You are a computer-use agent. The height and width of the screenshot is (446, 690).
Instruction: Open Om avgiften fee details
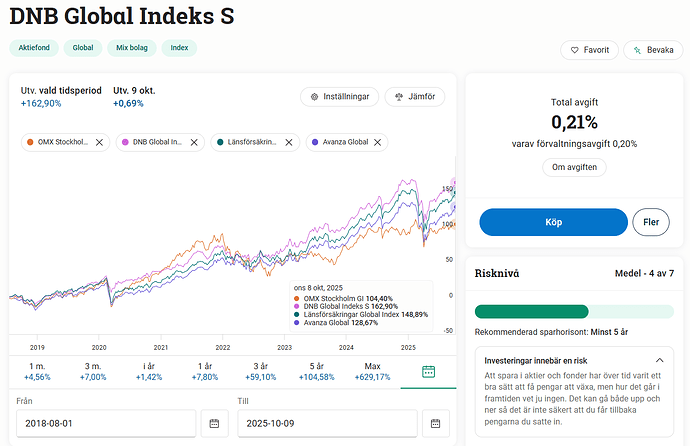coord(574,167)
